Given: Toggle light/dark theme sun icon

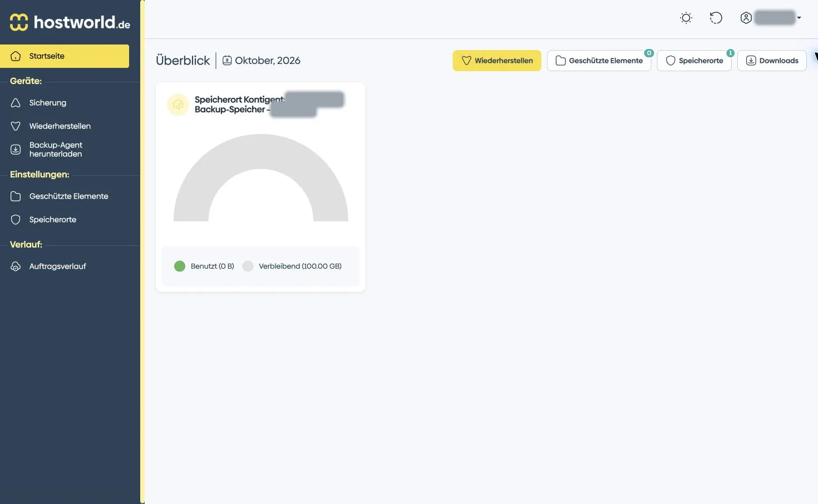Looking at the screenshot, I should point(686,18).
